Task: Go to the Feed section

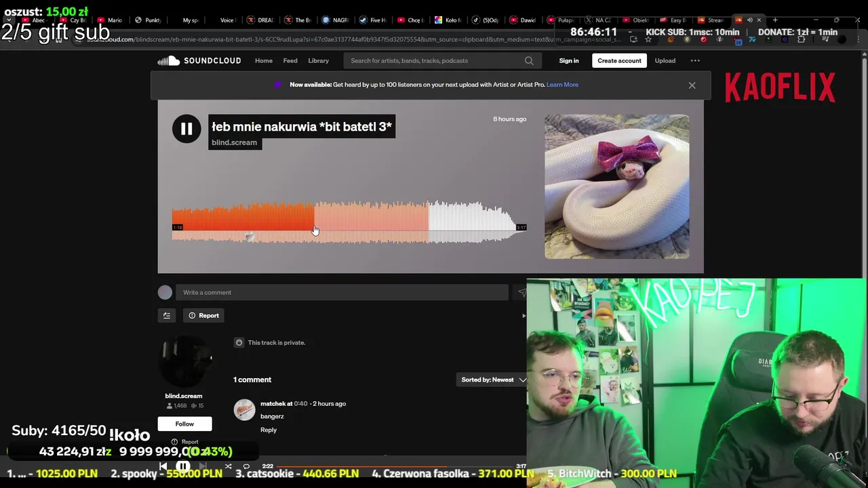Action: 290,61
